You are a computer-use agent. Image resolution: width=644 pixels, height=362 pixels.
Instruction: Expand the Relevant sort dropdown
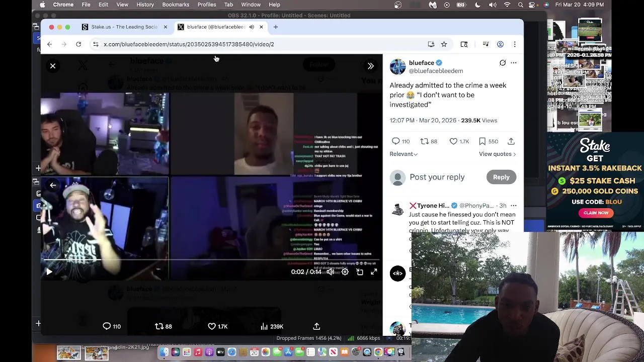(404, 154)
